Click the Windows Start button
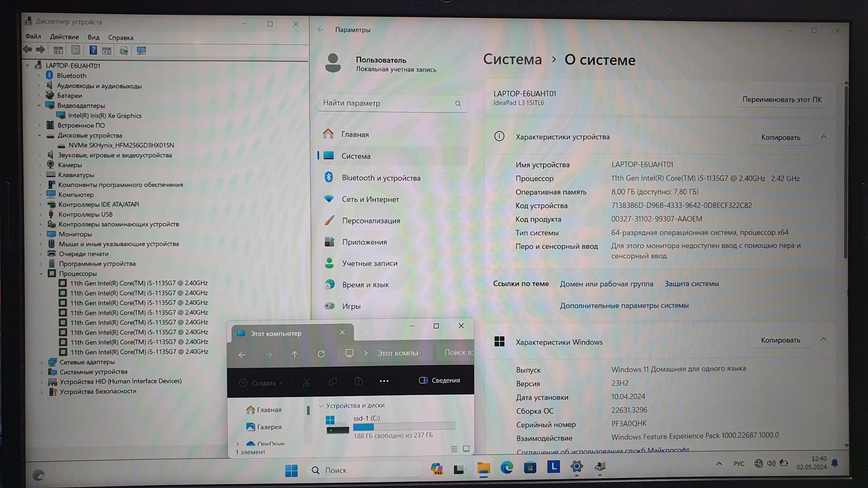 pos(291,470)
